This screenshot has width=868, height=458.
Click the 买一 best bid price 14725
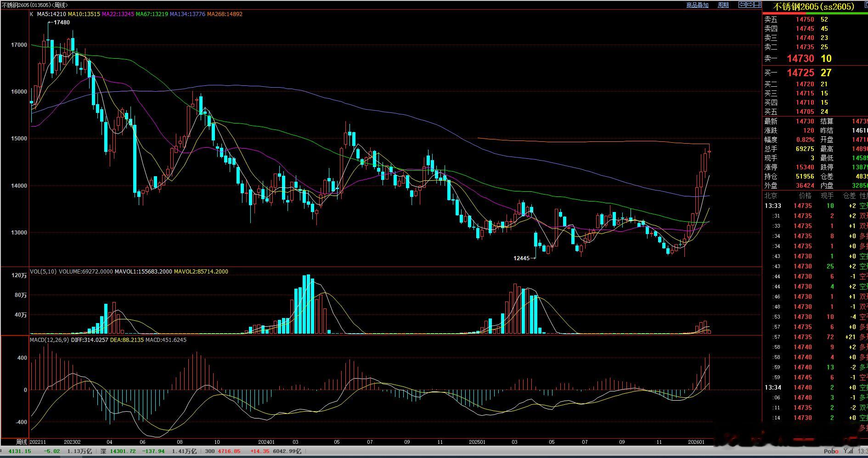coord(800,73)
